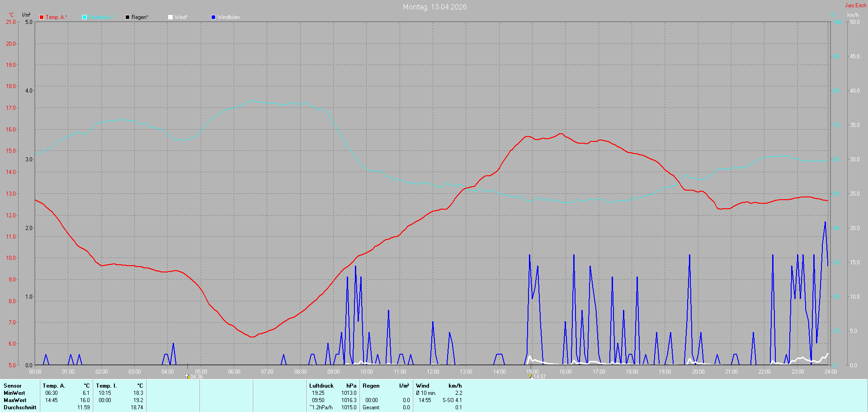Click the cyan Feuchte A.* legend swatch
This screenshot has height=412, width=868.
point(85,17)
